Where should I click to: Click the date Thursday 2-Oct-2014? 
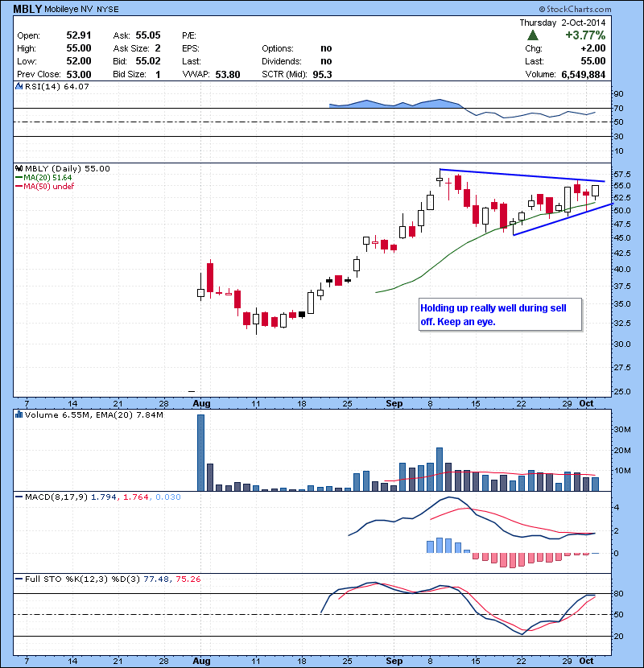point(562,23)
